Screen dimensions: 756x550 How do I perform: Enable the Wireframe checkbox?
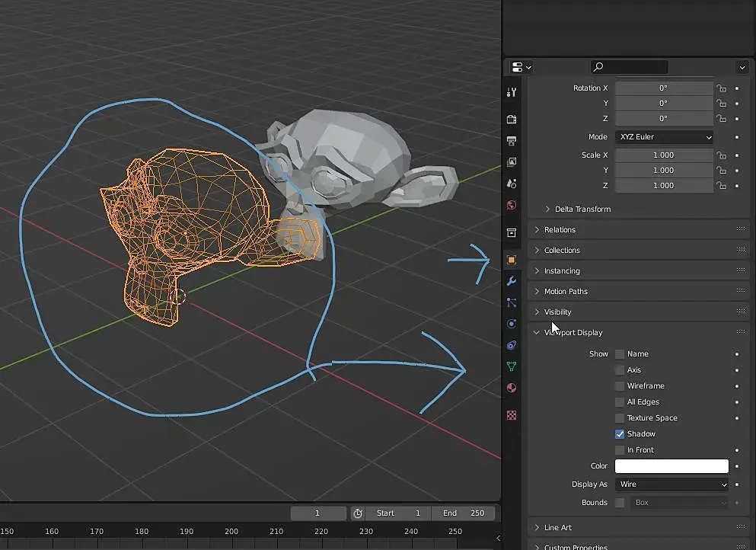click(x=620, y=386)
